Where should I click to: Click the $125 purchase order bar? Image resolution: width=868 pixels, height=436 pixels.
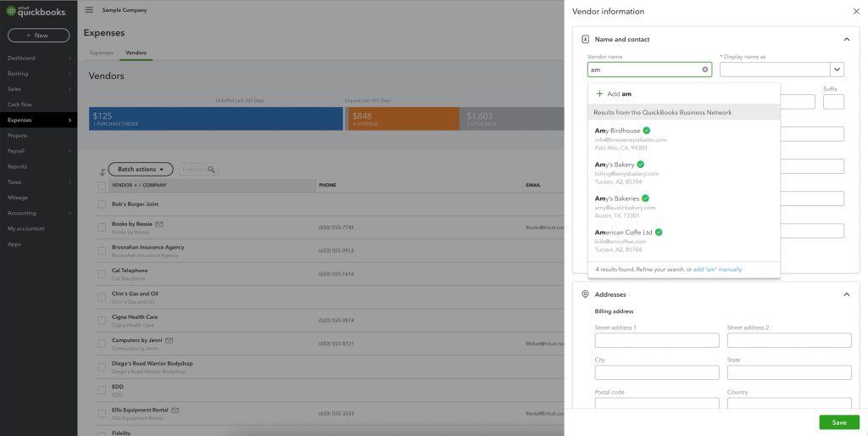tap(216, 119)
